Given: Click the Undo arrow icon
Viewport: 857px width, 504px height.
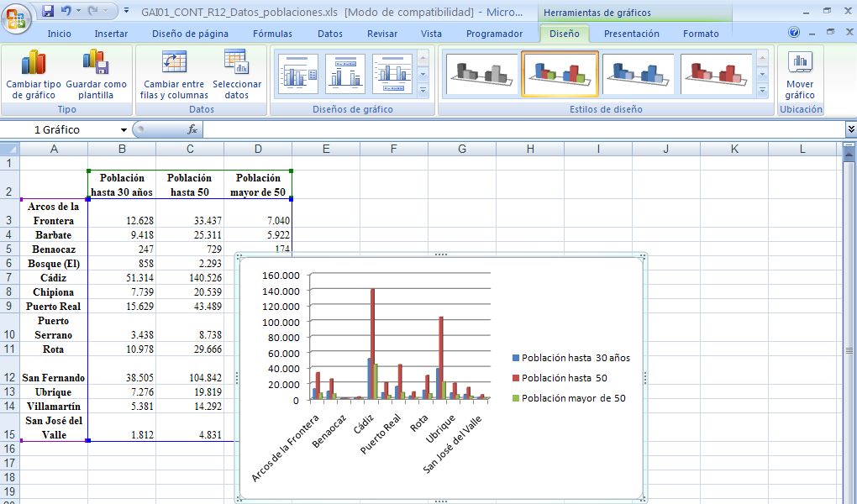Looking at the screenshot, I should pyautogui.click(x=66, y=12).
